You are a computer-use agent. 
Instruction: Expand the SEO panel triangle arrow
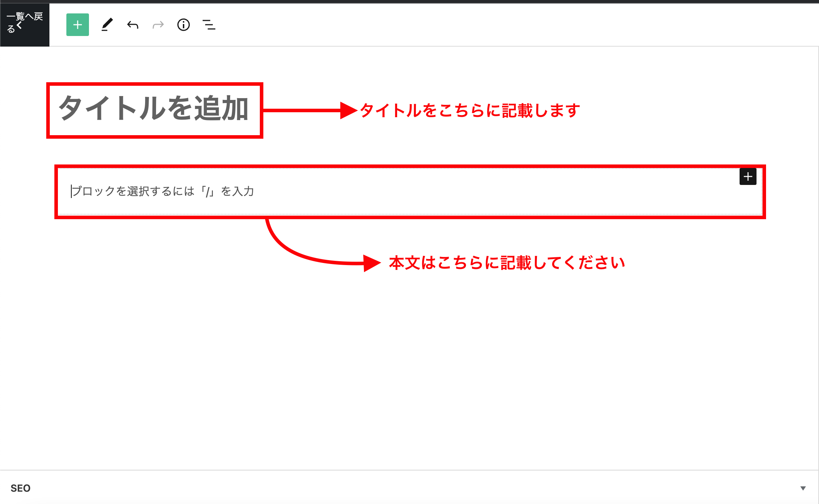coord(803,488)
